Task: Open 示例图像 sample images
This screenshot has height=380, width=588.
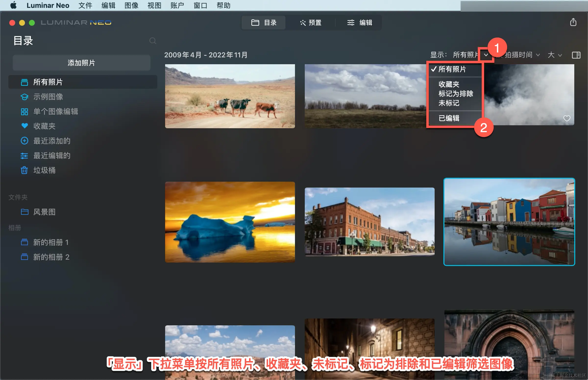Action: click(x=48, y=97)
